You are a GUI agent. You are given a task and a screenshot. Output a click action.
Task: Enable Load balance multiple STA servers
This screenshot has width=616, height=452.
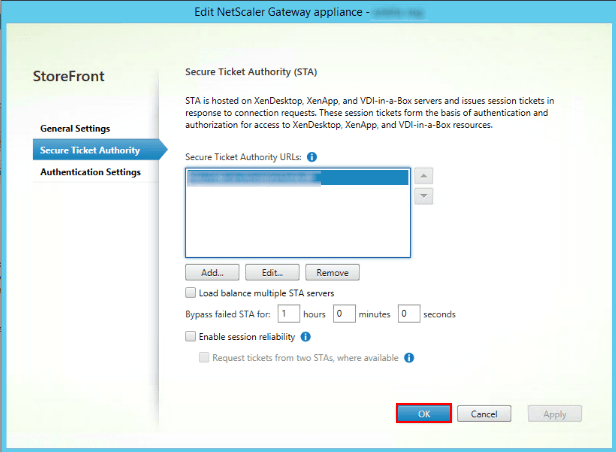(191, 293)
